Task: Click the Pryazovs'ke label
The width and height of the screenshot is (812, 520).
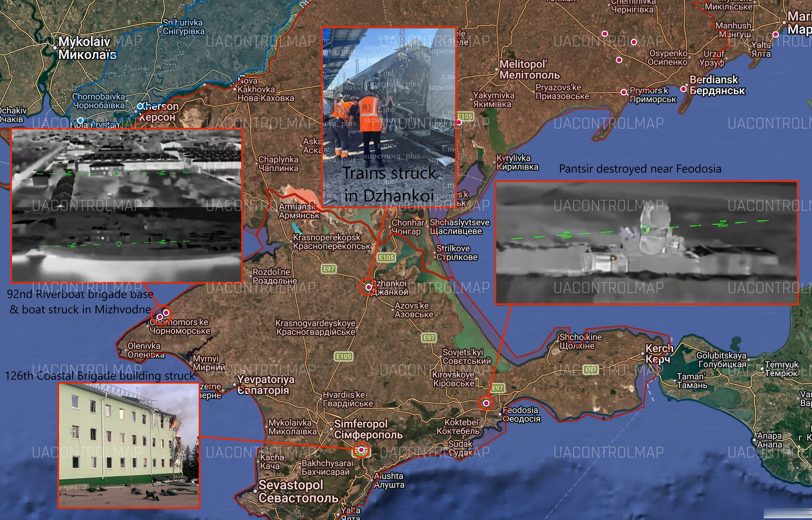Action: (562, 92)
